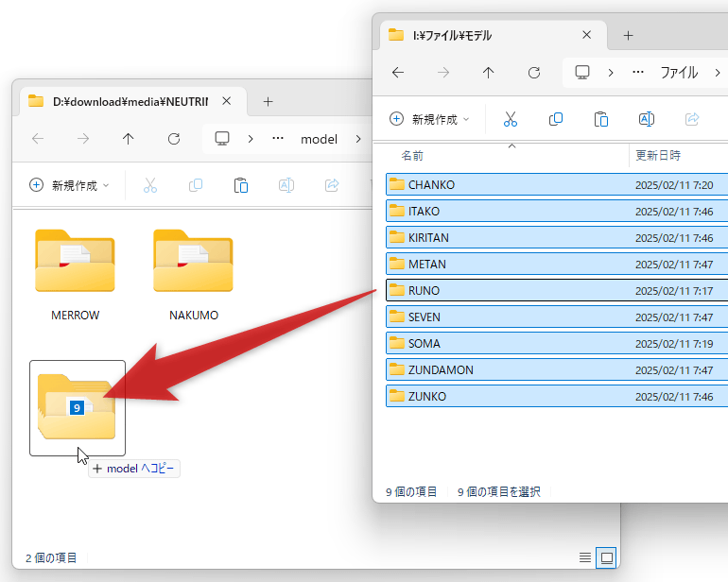
Task: Select the NAKUMO folder
Action: 193,276
